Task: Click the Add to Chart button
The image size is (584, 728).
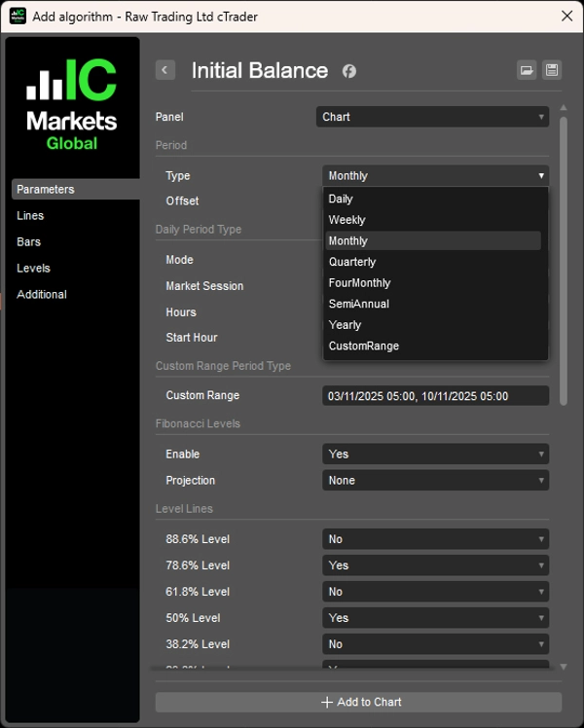Action: pyautogui.click(x=358, y=702)
